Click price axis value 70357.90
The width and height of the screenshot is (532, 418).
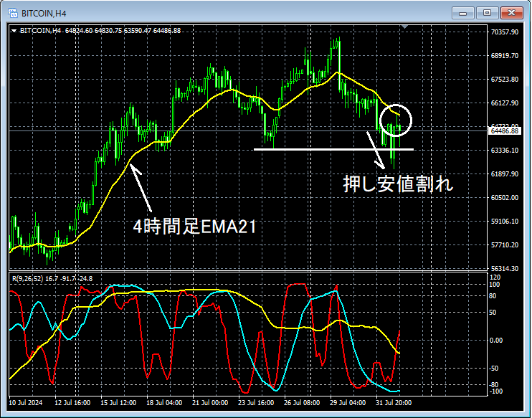coord(505,32)
